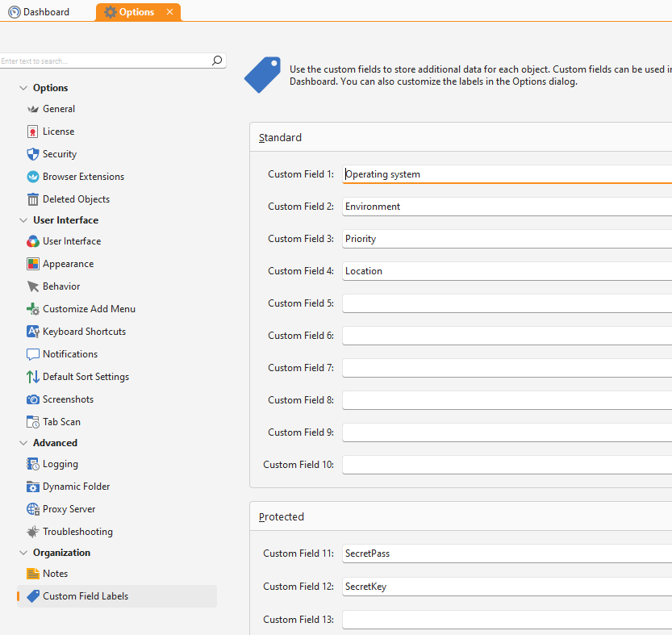Open Keyboard Shortcuts icon
This screenshot has width=672, height=635.
coord(33,332)
